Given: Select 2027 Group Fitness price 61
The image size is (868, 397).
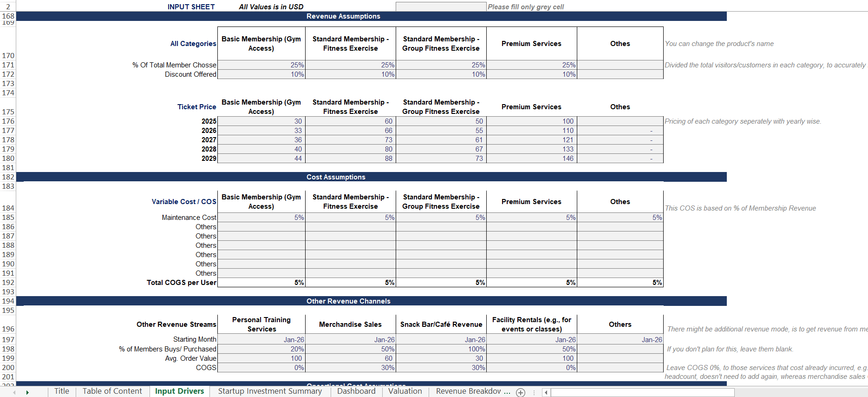Looking at the screenshot, I should coord(441,140).
